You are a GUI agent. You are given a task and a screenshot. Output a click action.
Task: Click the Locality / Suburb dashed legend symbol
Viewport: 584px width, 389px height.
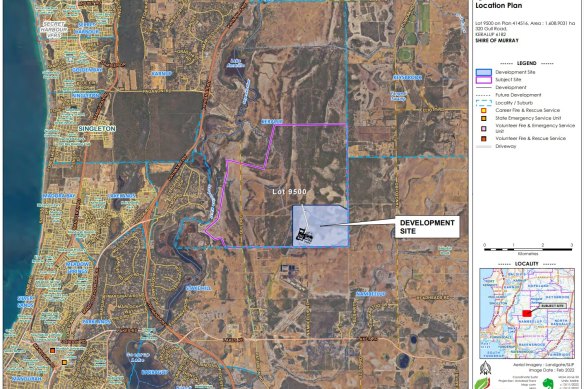pos(483,103)
